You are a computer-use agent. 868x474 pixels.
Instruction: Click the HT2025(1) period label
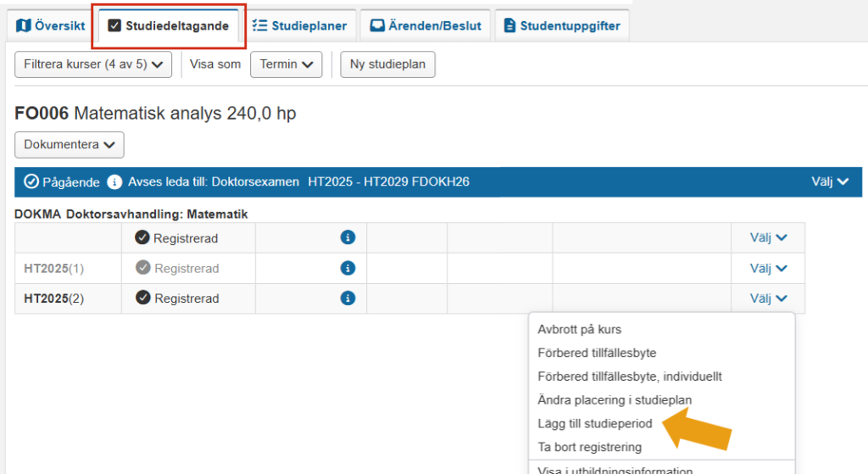[53, 269]
